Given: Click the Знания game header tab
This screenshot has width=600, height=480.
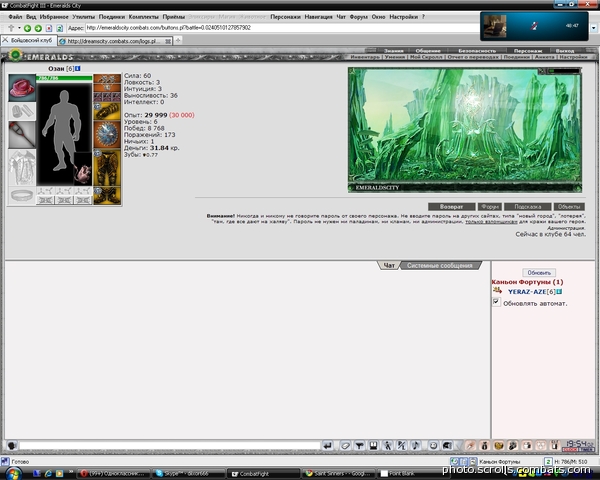Looking at the screenshot, I should (393, 51).
